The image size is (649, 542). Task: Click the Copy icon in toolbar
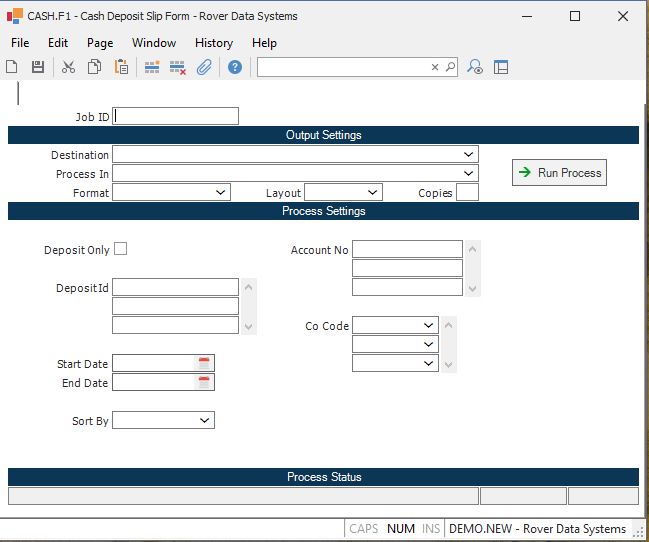[94, 67]
